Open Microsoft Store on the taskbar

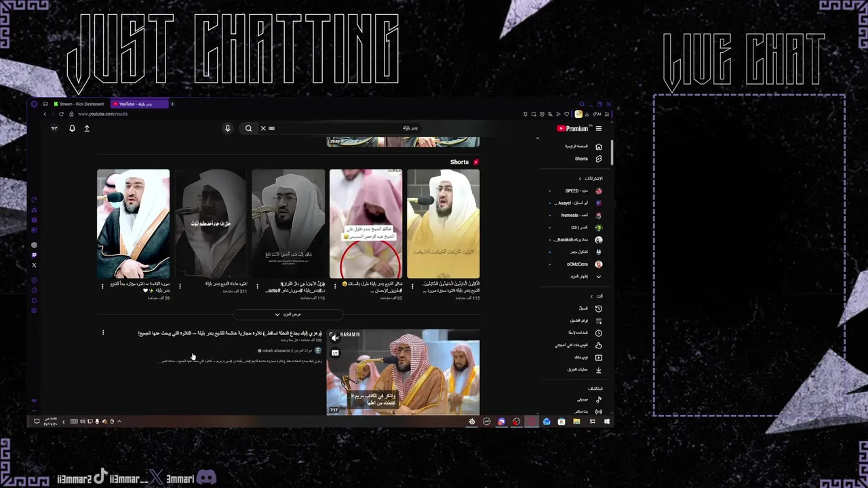[x=561, y=422]
